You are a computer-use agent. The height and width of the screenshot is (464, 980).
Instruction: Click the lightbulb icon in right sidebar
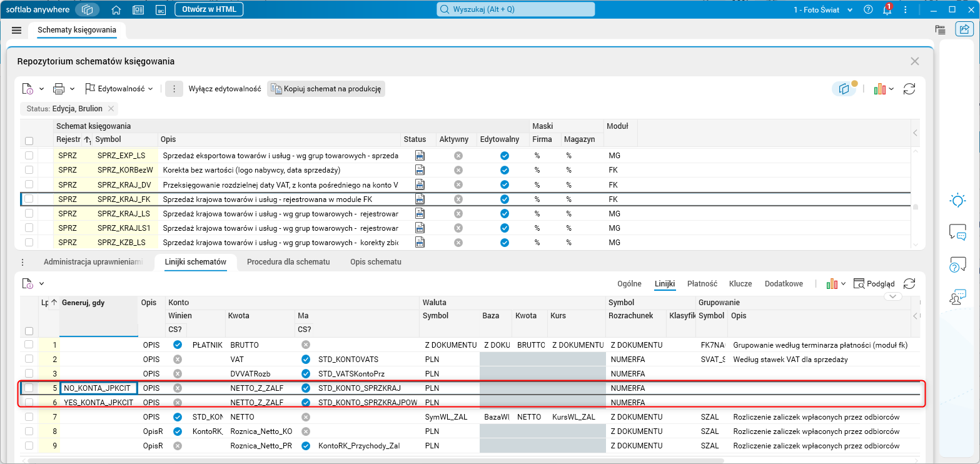pos(957,201)
